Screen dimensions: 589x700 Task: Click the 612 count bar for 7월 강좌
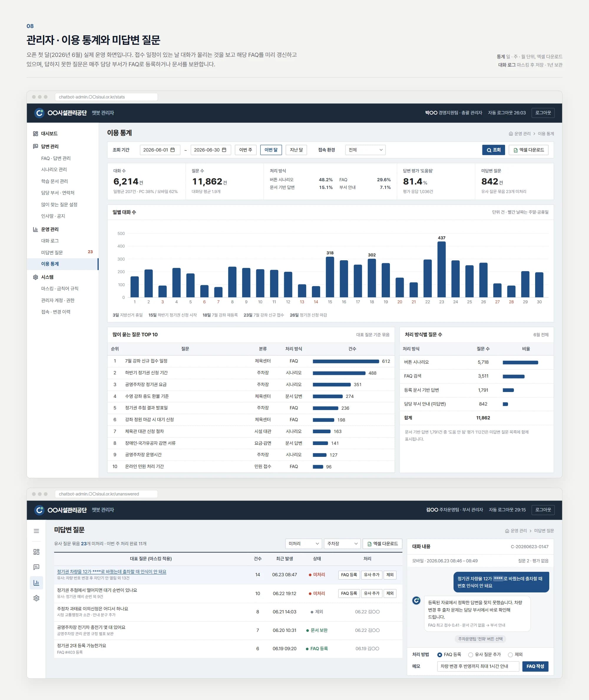pyautogui.click(x=345, y=361)
